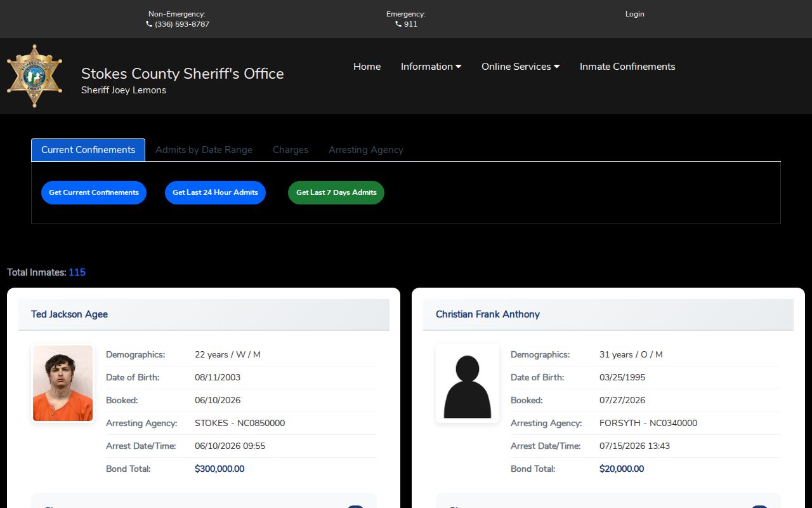Click arrest date 07/15/2026 13:43
The width and height of the screenshot is (812, 508).
point(634,446)
